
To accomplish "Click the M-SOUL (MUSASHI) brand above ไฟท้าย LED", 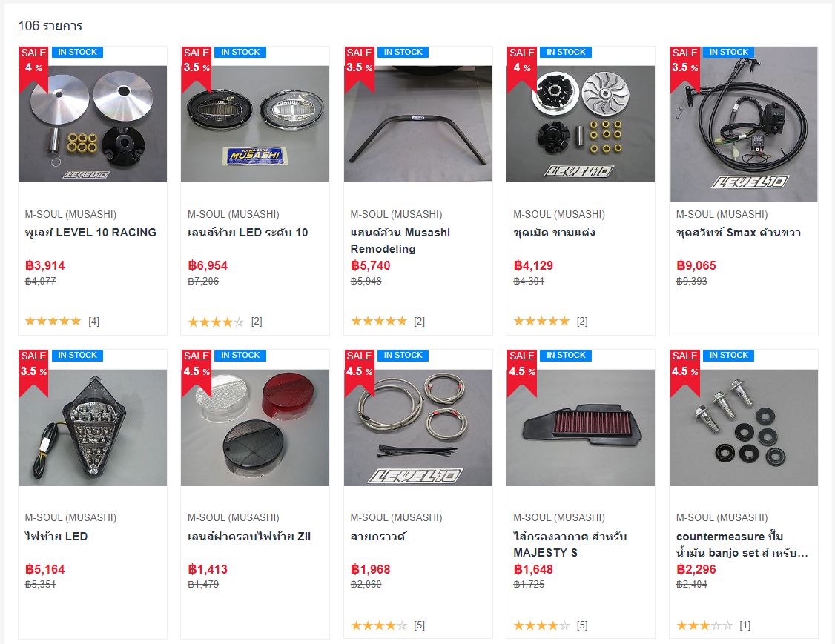I will [x=71, y=517].
